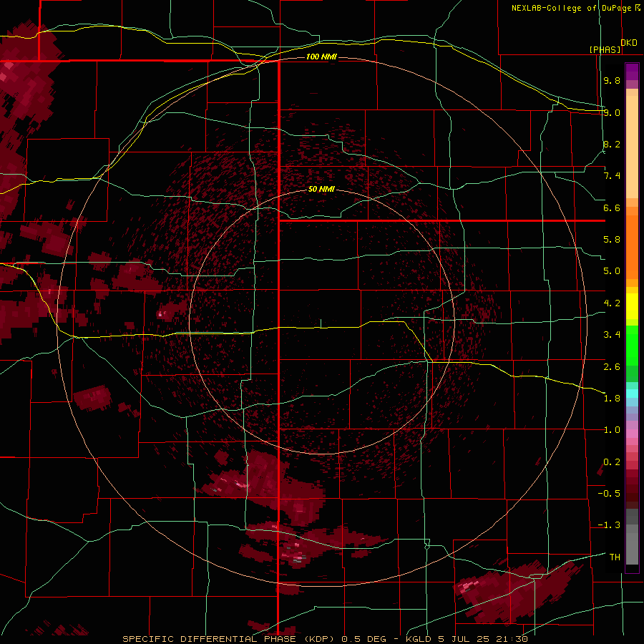Select the 2.6 scale value
Screen dimensions: 644x644
[612, 366]
